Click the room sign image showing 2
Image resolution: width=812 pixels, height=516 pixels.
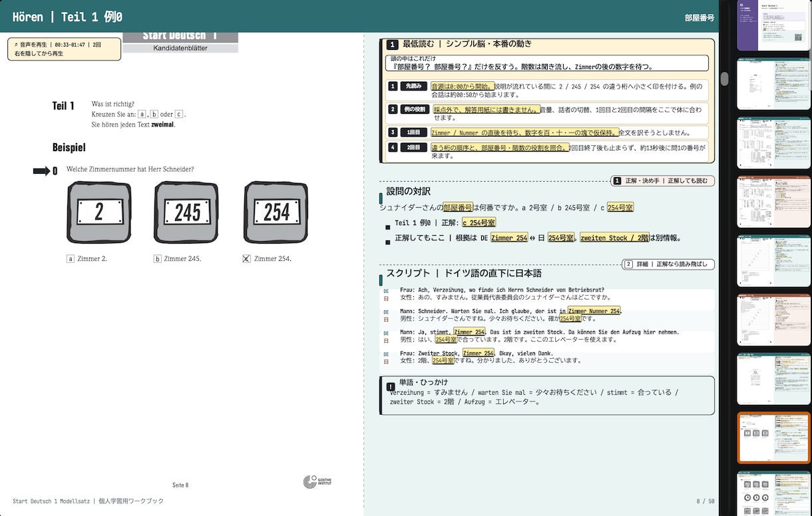(x=99, y=212)
